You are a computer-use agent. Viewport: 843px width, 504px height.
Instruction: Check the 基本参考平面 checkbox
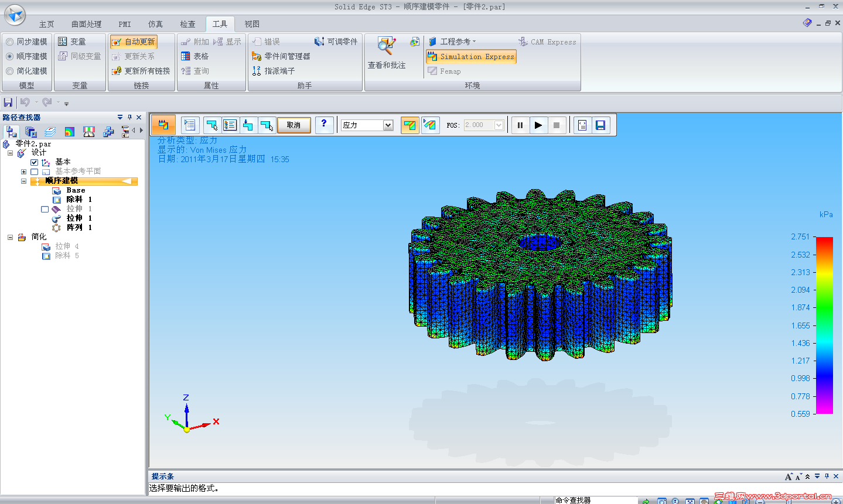(34, 172)
